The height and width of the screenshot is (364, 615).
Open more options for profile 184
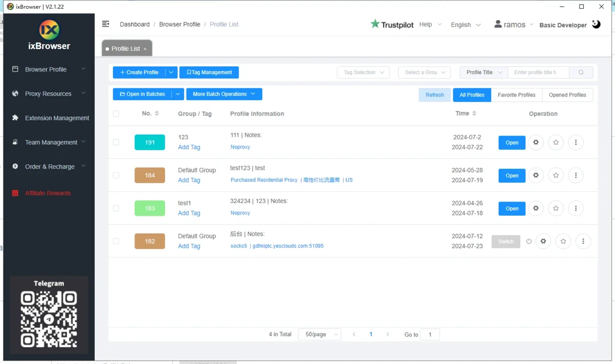[576, 175]
